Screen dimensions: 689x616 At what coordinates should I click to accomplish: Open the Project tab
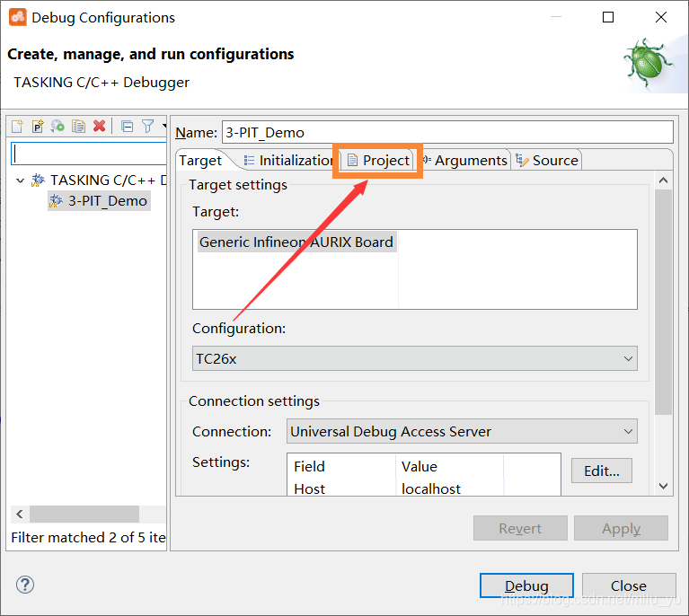tap(378, 161)
